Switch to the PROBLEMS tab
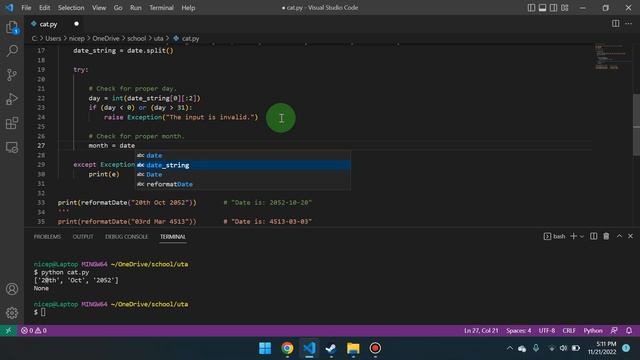 [x=47, y=237]
